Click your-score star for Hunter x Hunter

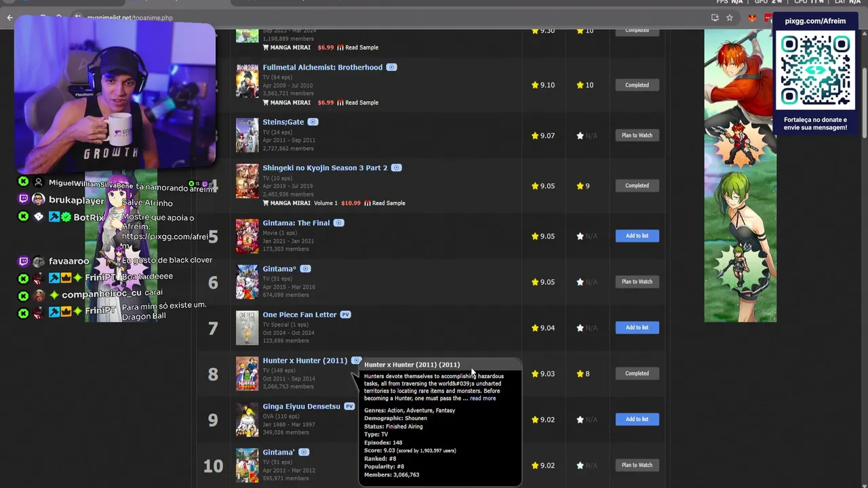point(580,373)
